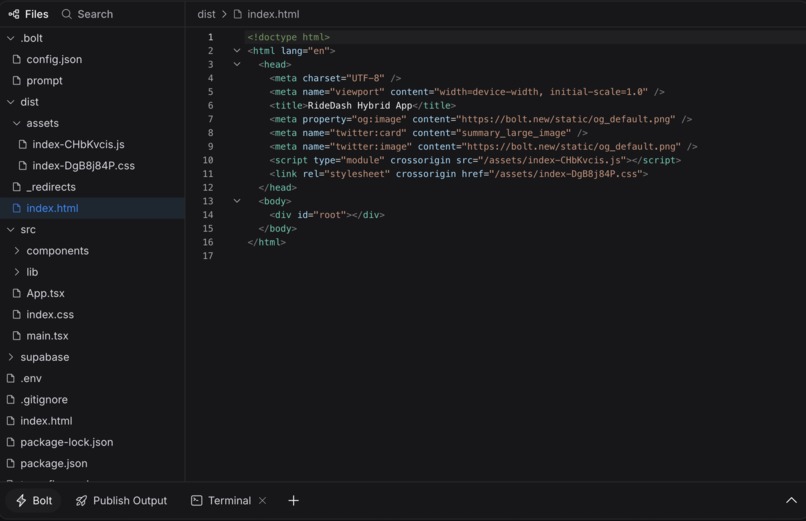
Task: Open the Files tab
Action: [x=28, y=14]
